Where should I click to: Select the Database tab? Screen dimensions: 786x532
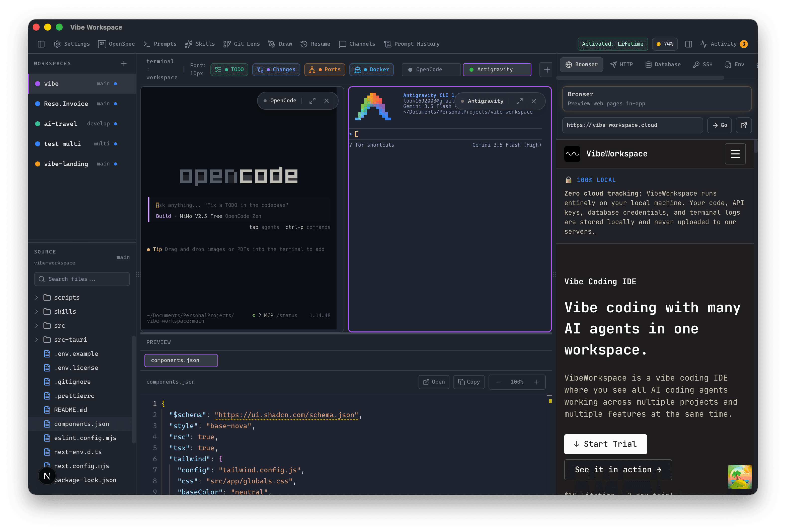(663, 64)
